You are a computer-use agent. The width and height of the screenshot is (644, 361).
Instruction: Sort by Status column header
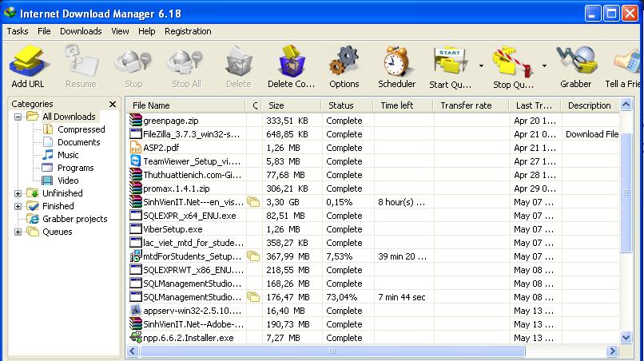(x=347, y=105)
